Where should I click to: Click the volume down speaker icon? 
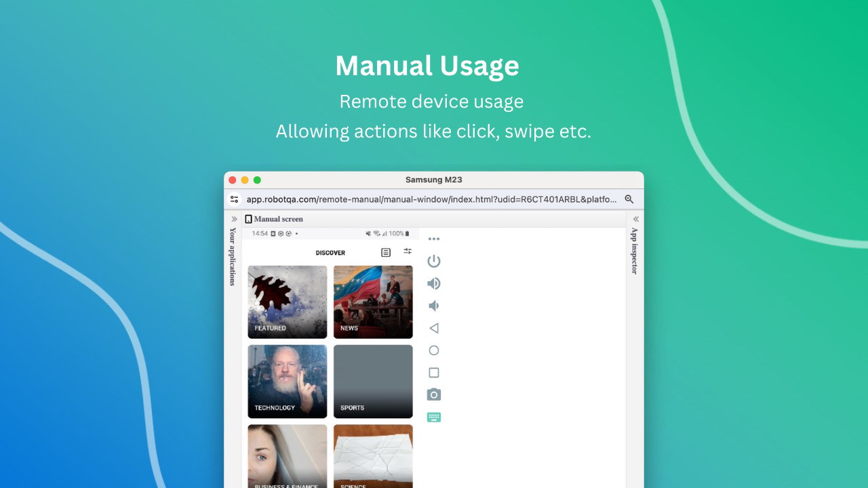434,306
